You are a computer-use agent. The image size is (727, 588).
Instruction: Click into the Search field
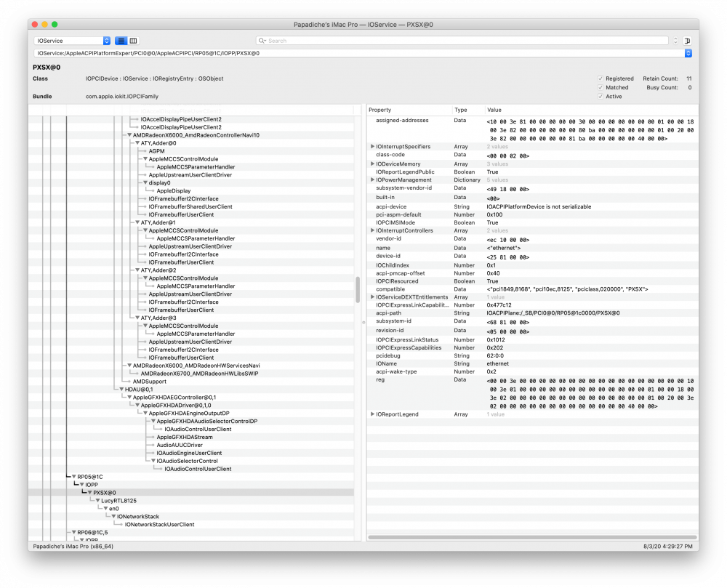[x=462, y=41]
